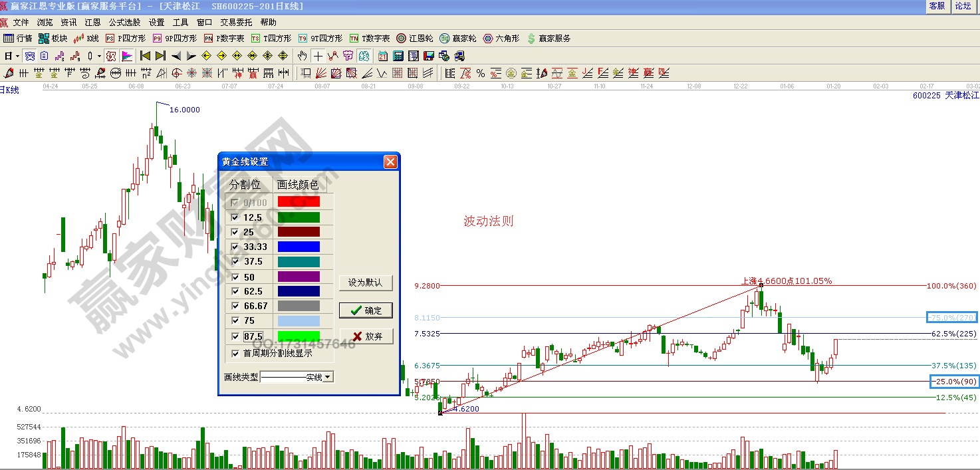The image size is (980, 470).
Task: Click the calendar icon in toolbar
Action: point(383,56)
